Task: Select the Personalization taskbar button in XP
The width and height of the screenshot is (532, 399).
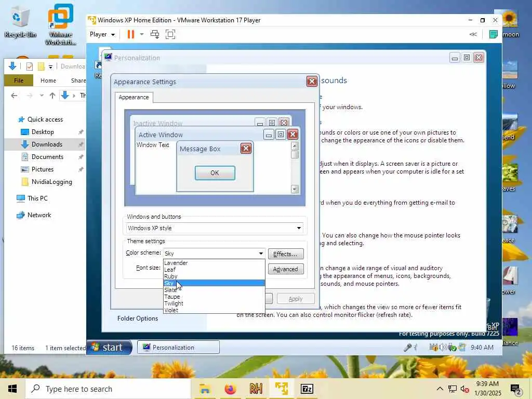Action: click(x=178, y=348)
